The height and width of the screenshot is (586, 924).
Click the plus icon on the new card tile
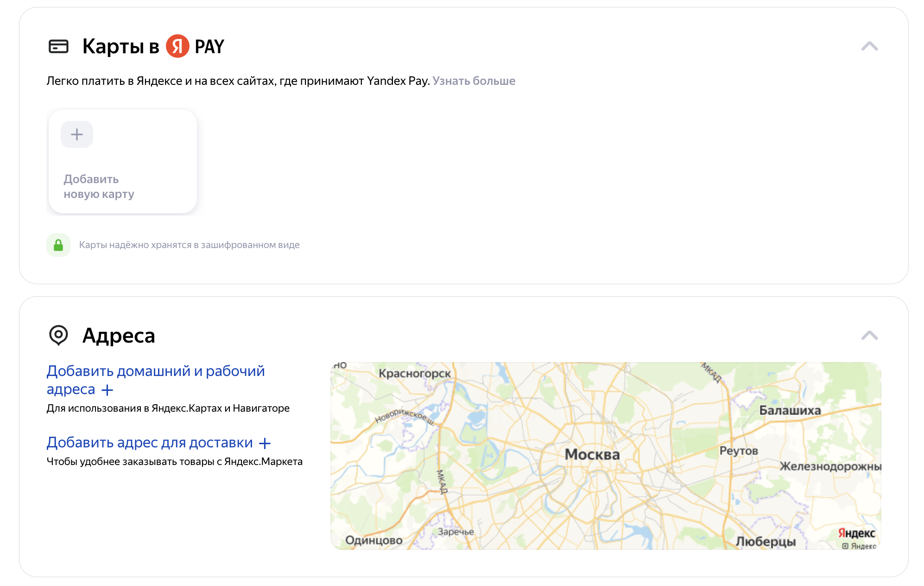77,134
